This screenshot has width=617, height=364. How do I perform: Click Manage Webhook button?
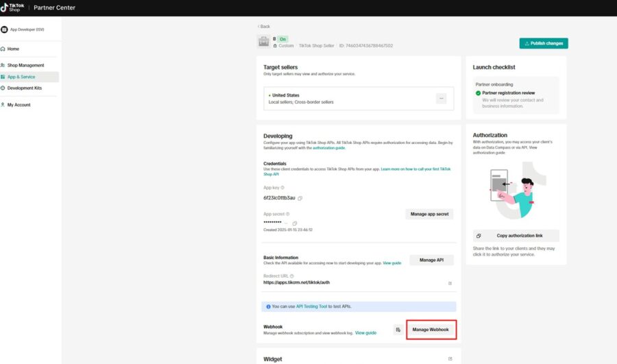431,330
